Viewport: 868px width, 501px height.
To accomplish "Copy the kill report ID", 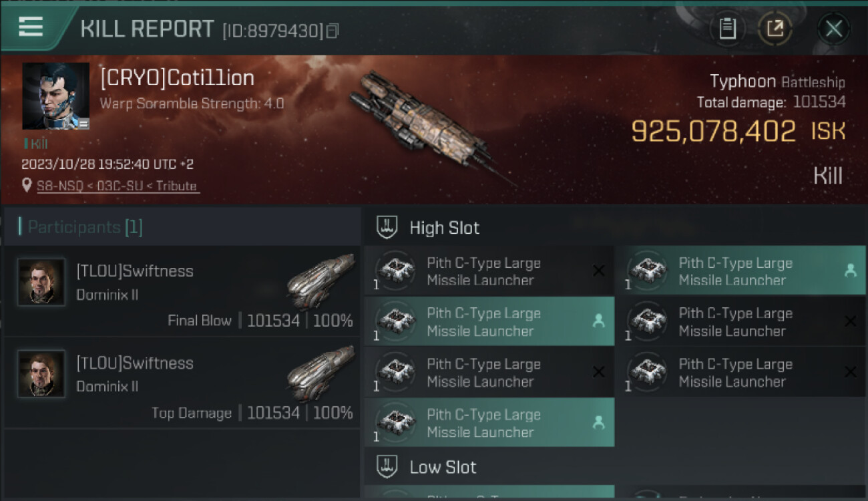I will click(333, 31).
